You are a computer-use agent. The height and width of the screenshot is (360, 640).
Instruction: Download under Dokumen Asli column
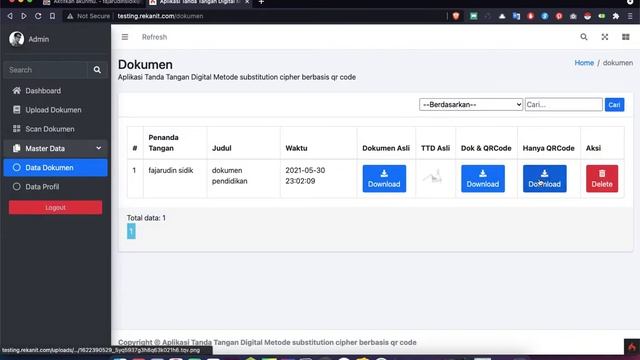[384, 179]
